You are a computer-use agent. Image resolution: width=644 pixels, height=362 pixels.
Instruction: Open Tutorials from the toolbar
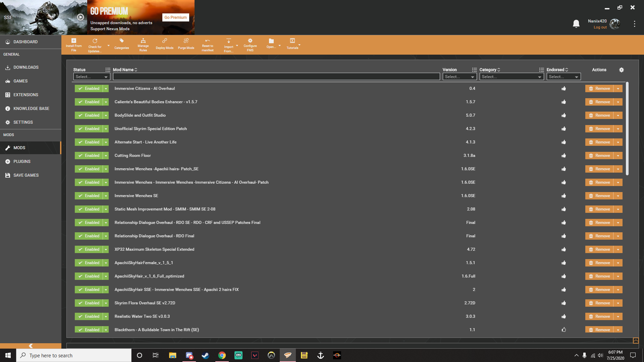point(292,44)
